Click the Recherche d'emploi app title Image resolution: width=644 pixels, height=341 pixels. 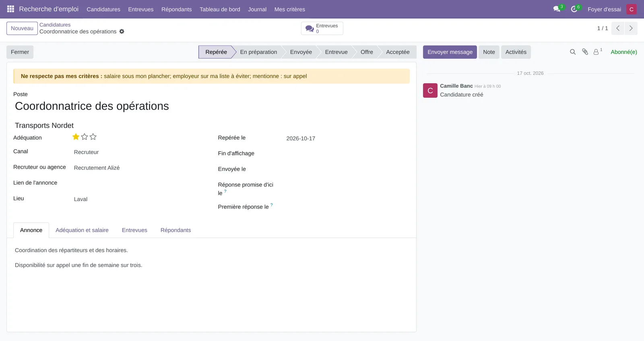click(49, 9)
